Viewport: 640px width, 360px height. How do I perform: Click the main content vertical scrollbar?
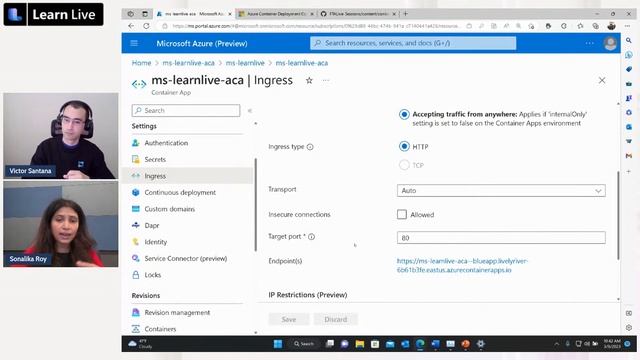click(618, 216)
